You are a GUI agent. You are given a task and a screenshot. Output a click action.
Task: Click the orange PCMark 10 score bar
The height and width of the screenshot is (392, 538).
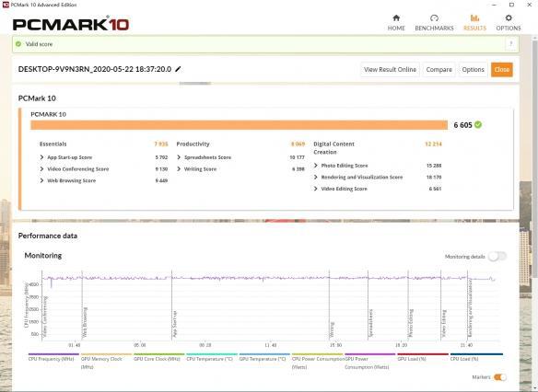(240, 125)
